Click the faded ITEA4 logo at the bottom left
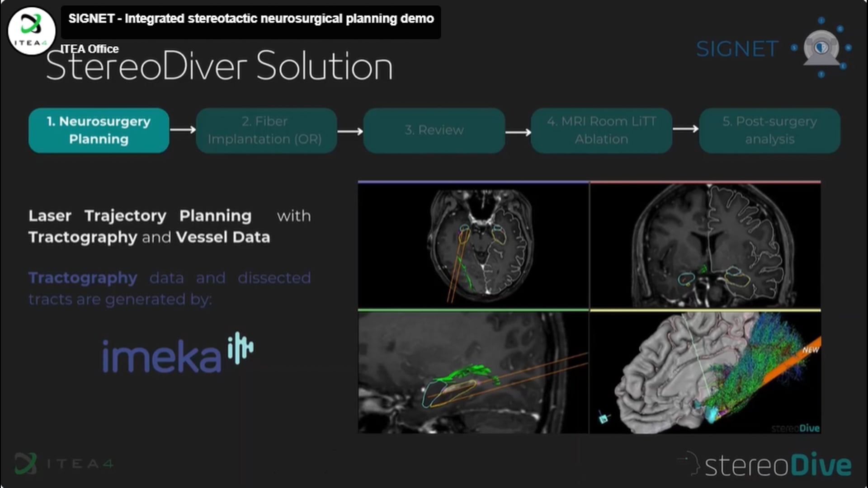Image resolution: width=868 pixels, height=488 pixels. (63, 463)
